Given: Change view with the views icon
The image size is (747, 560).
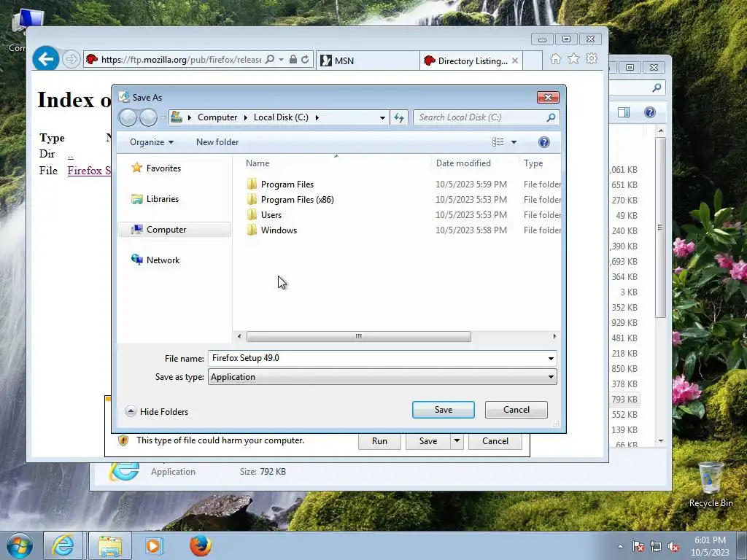Looking at the screenshot, I should [498, 142].
